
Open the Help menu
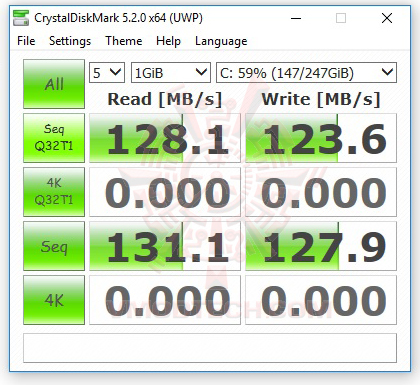click(x=168, y=41)
